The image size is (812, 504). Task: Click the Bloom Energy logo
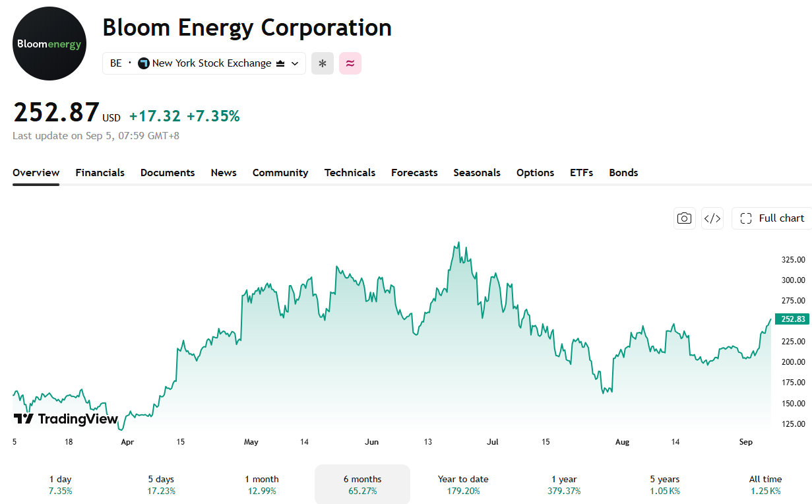(x=49, y=44)
